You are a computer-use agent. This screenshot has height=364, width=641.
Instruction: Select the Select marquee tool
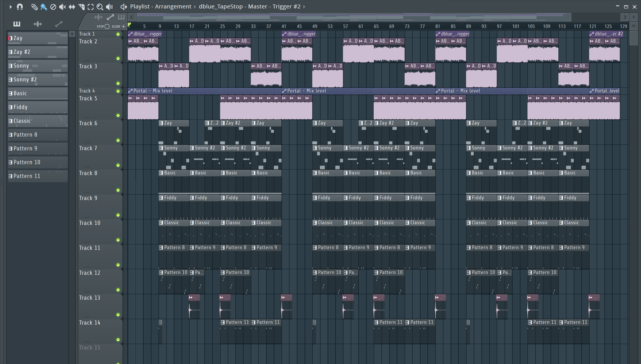click(x=91, y=7)
